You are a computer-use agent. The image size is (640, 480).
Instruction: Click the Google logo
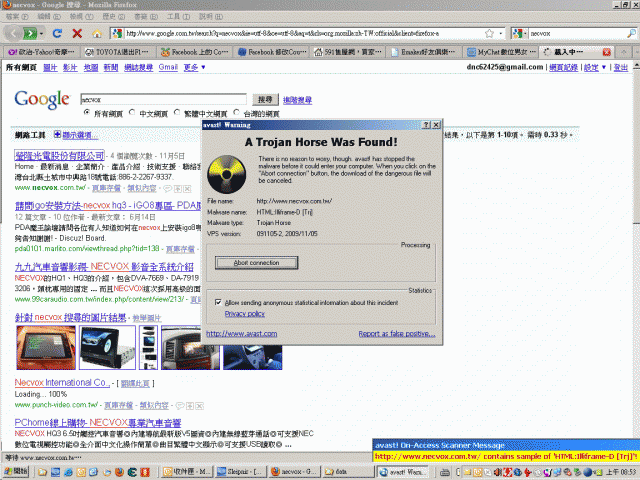42,99
